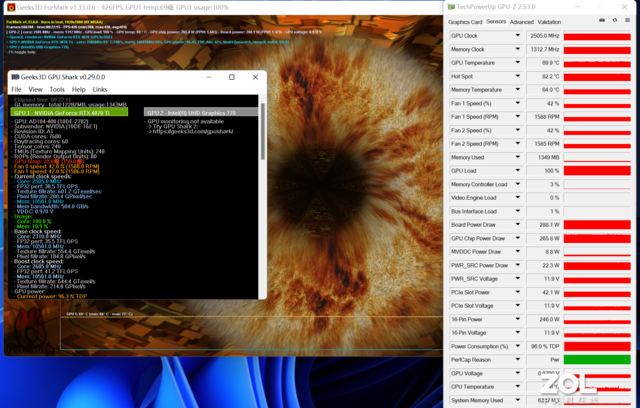This screenshot has height=408, width=640.
Task: Click the GPU-Z title bar app icon
Action: point(450,7)
